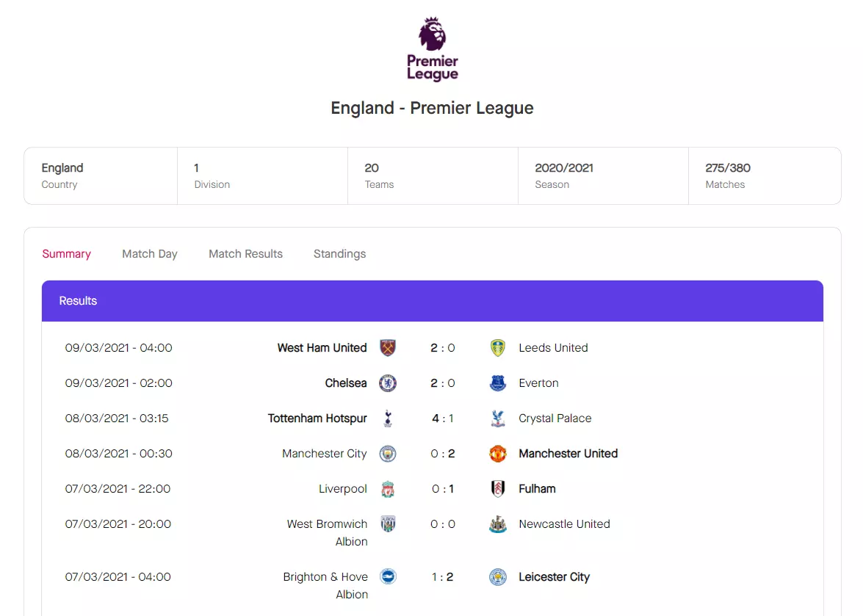
Task: Go to the Standings tab
Action: pos(339,253)
